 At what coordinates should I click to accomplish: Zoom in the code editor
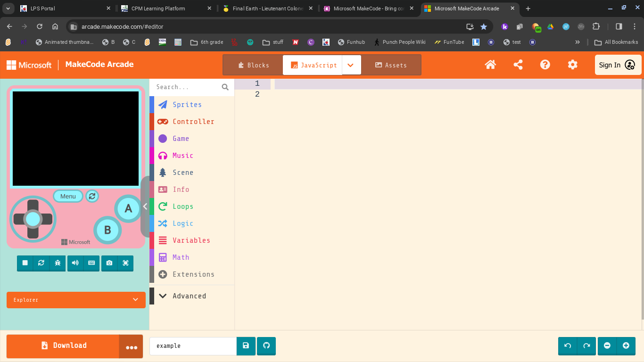(626, 346)
